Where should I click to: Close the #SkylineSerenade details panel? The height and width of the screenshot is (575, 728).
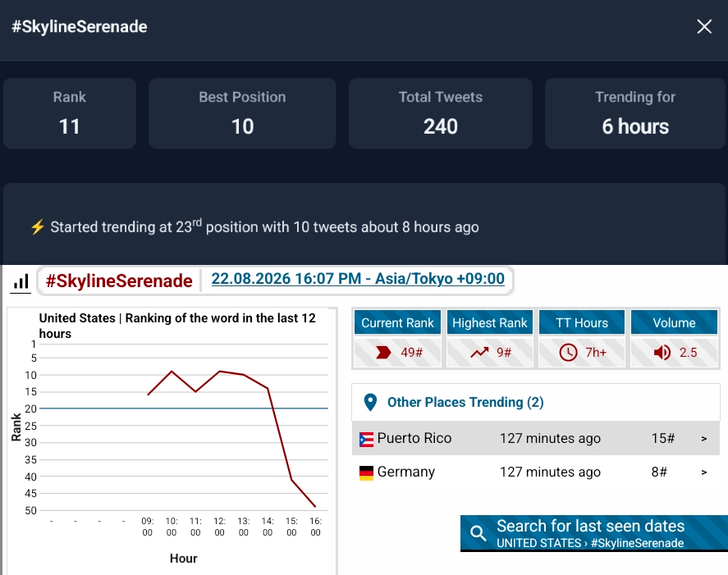tap(704, 26)
